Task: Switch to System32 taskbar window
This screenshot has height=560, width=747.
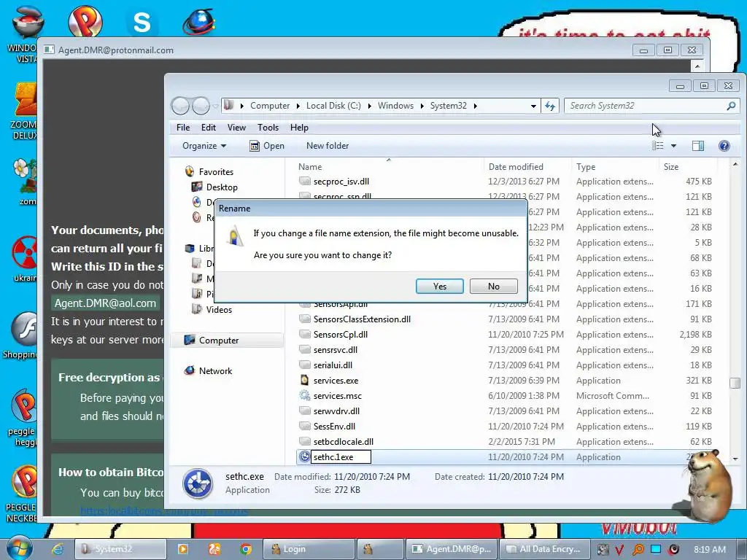Action: click(x=120, y=549)
